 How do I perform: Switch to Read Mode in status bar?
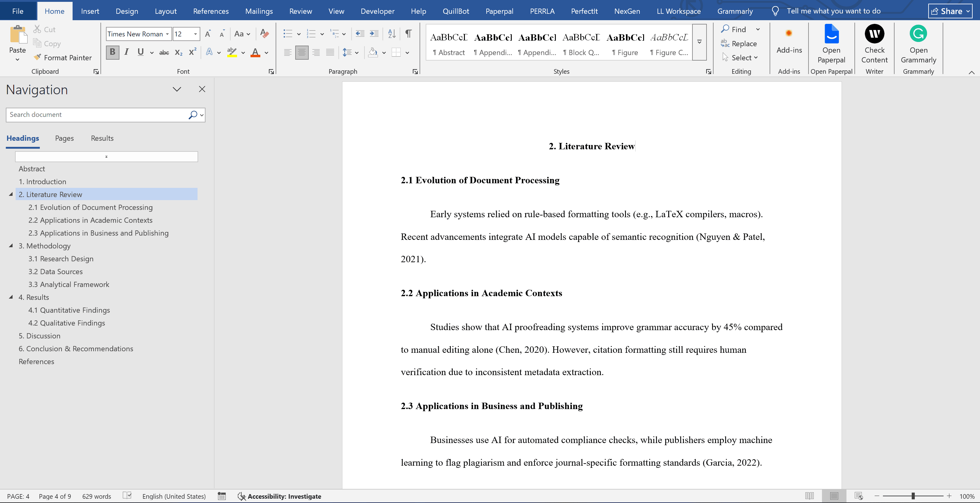(x=809, y=496)
